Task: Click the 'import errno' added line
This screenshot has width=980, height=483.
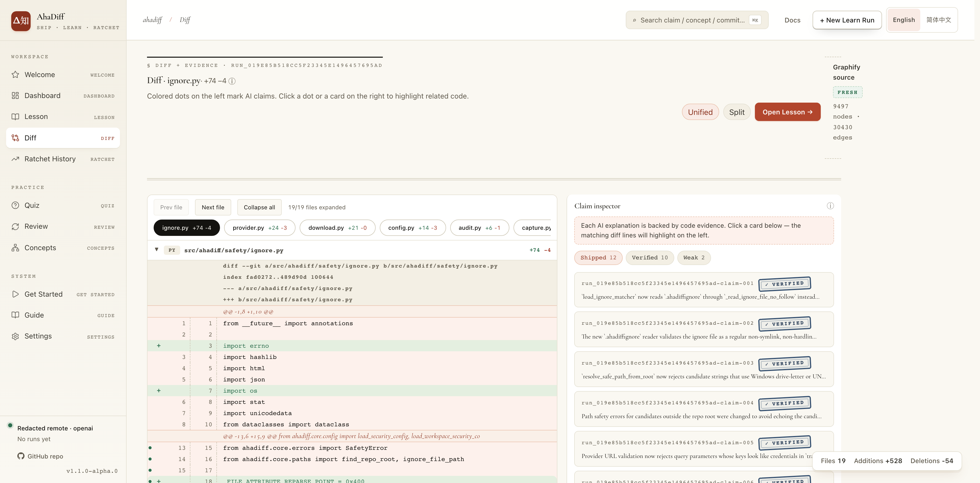Action: (x=352, y=346)
